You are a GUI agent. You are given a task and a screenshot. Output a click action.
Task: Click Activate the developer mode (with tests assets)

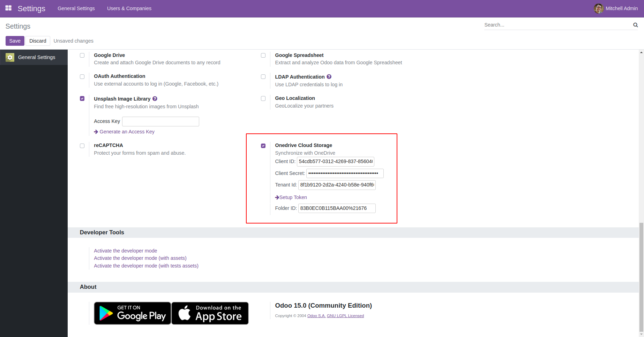(x=146, y=266)
